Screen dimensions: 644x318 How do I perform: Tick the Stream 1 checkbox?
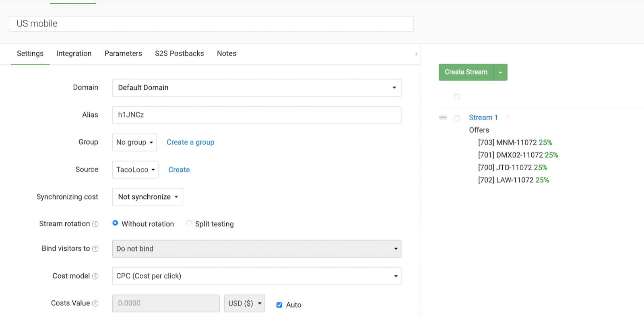pos(457,118)
